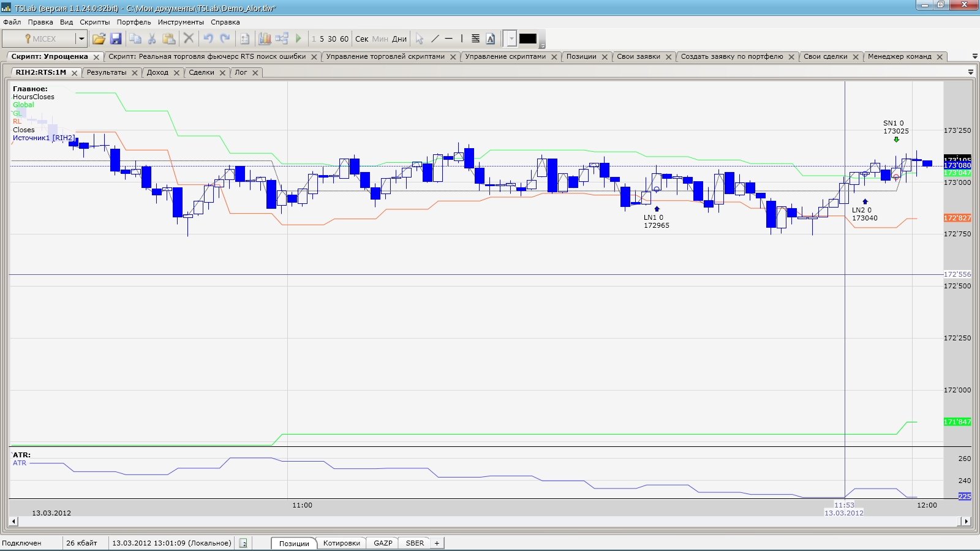Open the Портфель menu

coord(134,22)
